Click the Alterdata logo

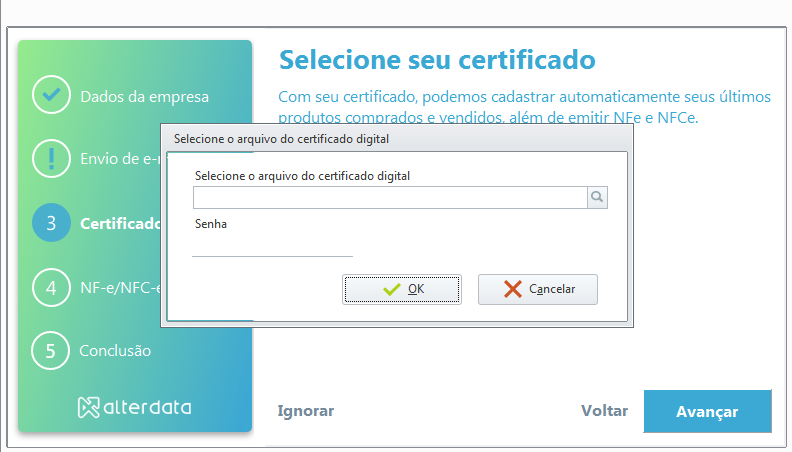click(134, 407)
